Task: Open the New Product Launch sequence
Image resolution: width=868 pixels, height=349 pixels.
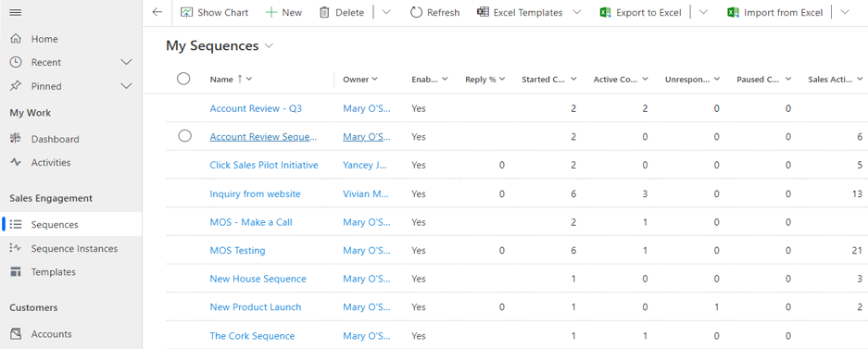Action: (255, 307)
